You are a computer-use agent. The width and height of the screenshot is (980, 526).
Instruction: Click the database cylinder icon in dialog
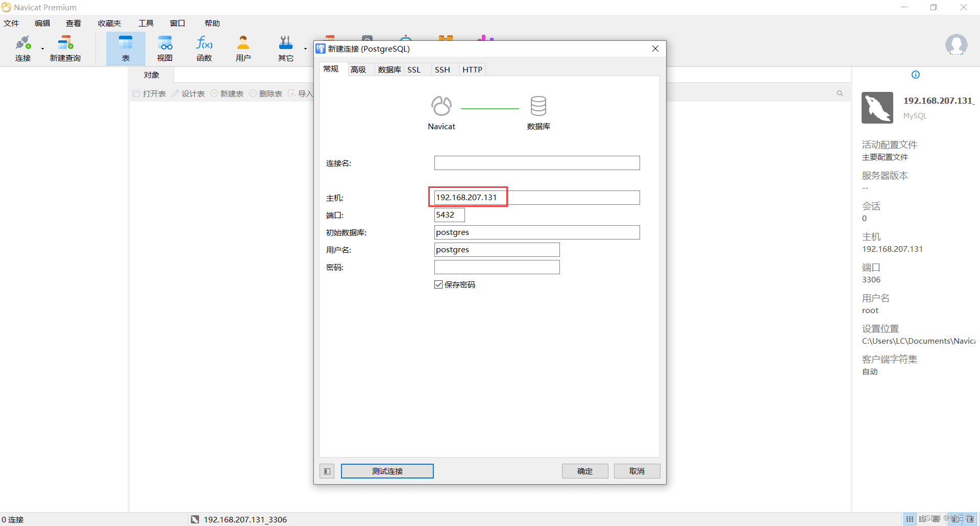[538, 106]
